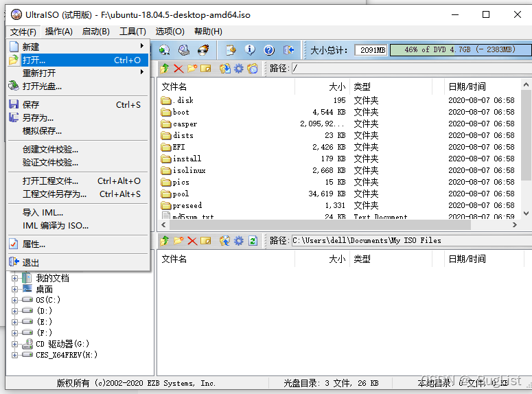Click the blue info bubble toolbar icon

coord(250,50)
